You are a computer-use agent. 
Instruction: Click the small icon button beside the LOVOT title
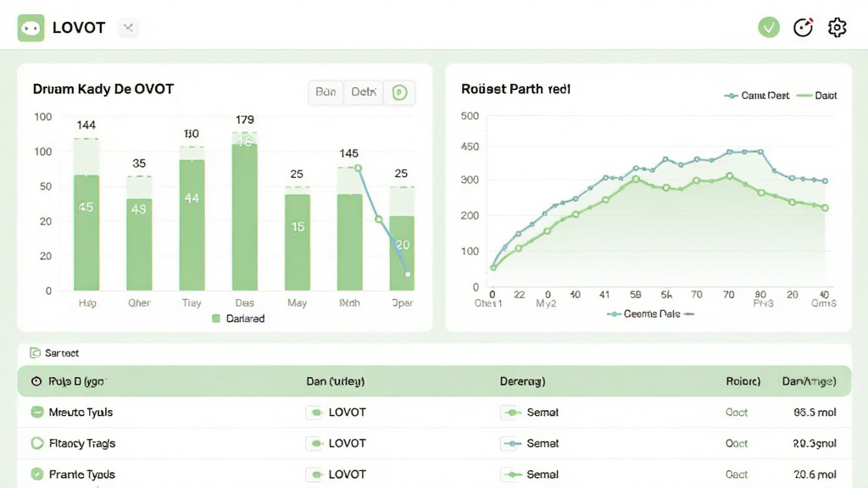(x=129, y=28)
